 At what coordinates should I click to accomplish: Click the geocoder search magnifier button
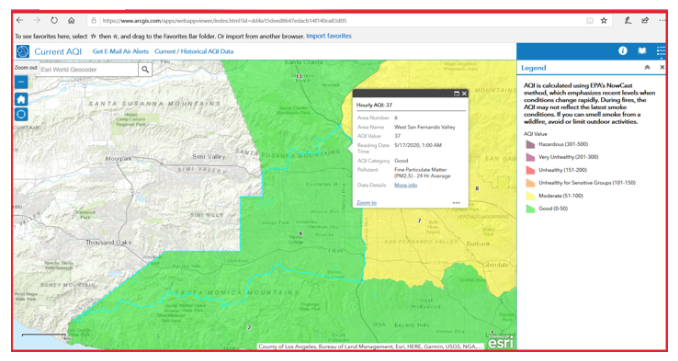[x=145, y=69]
